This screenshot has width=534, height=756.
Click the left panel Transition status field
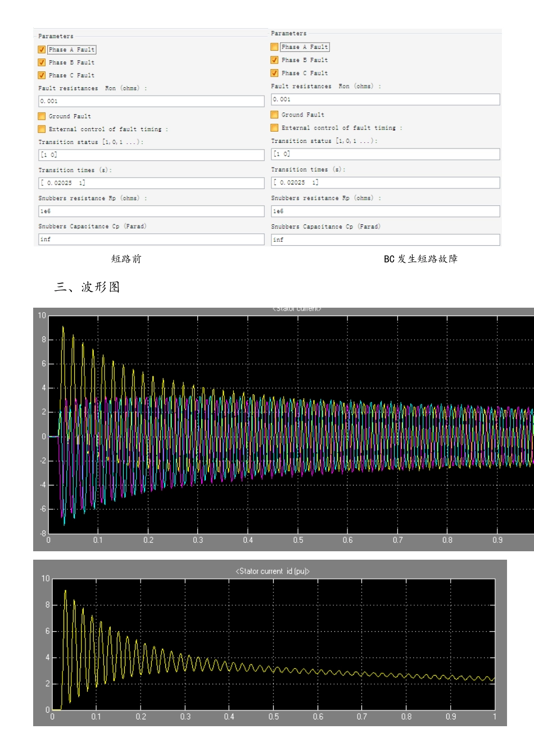[x=151, y=155]
